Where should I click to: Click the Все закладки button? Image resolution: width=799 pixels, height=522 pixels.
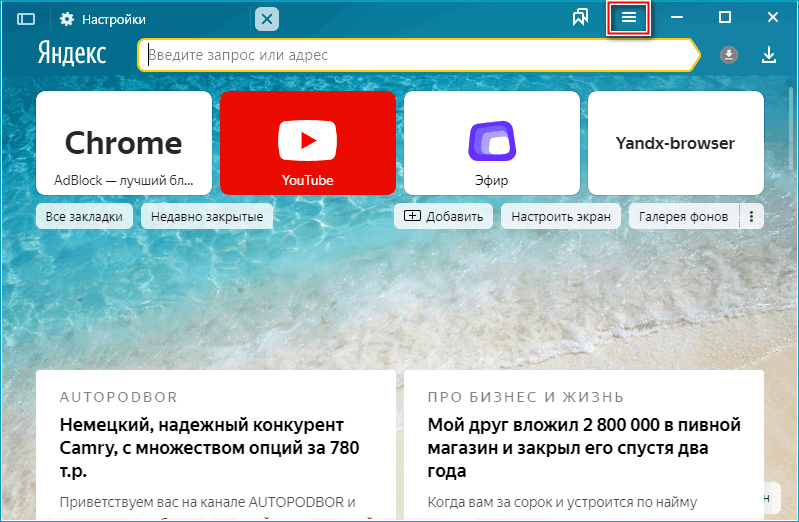[84, 216]
